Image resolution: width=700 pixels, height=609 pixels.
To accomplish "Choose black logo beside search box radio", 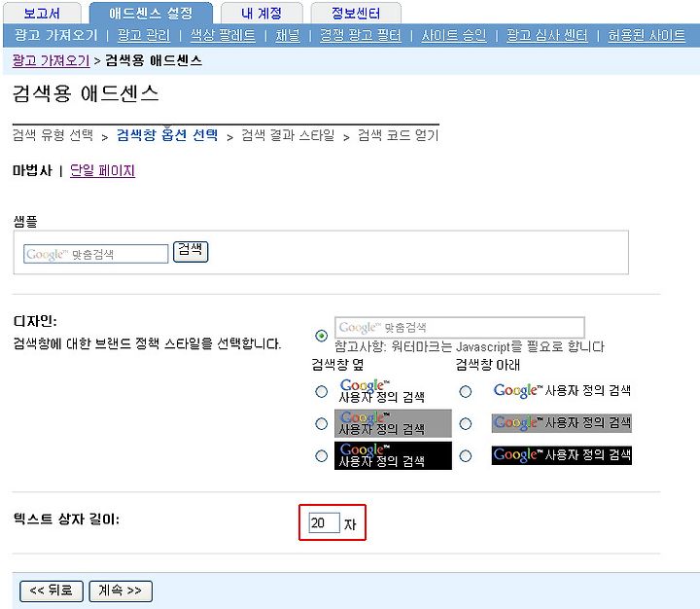I will pyautogui.click(x=321, y=455).
